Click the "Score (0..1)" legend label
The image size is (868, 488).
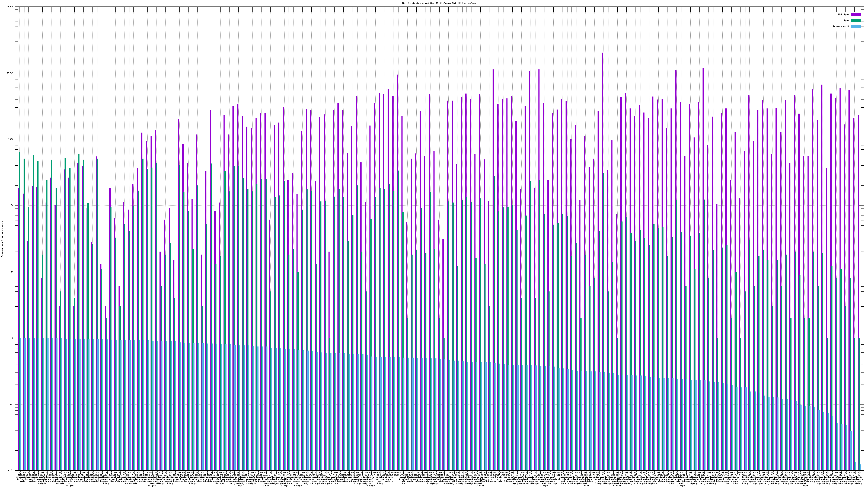point(841,26)
